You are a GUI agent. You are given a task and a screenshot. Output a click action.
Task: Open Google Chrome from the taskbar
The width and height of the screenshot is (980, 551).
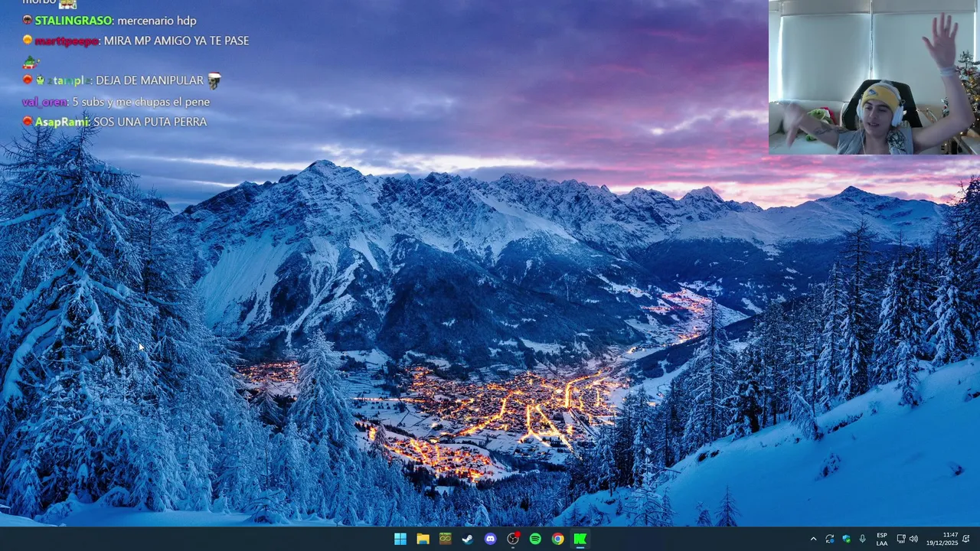tap(558, 539)
